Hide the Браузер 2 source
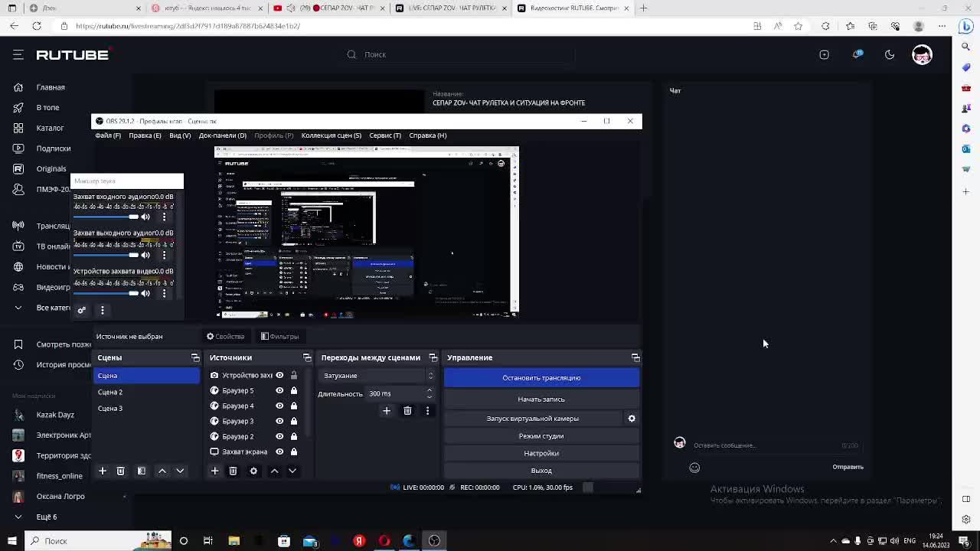 [x=279, y=436]
